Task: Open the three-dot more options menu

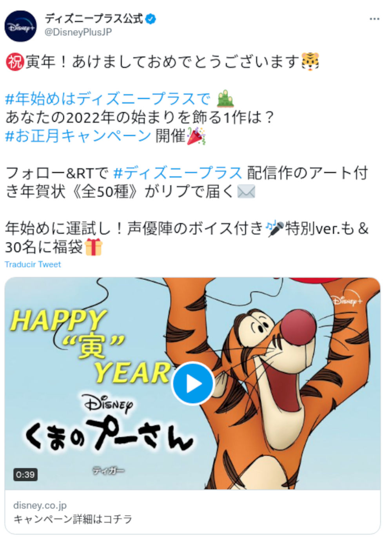Action: (374, 19)
